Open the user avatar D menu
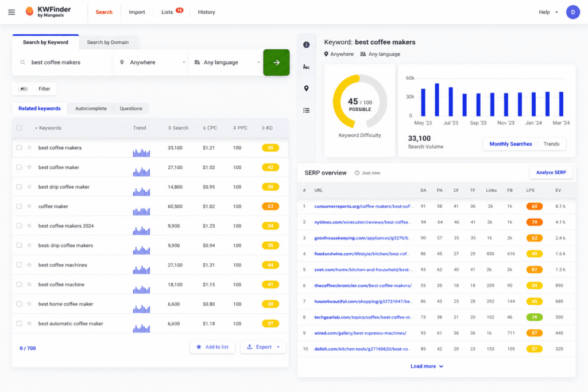 [572, 12]
